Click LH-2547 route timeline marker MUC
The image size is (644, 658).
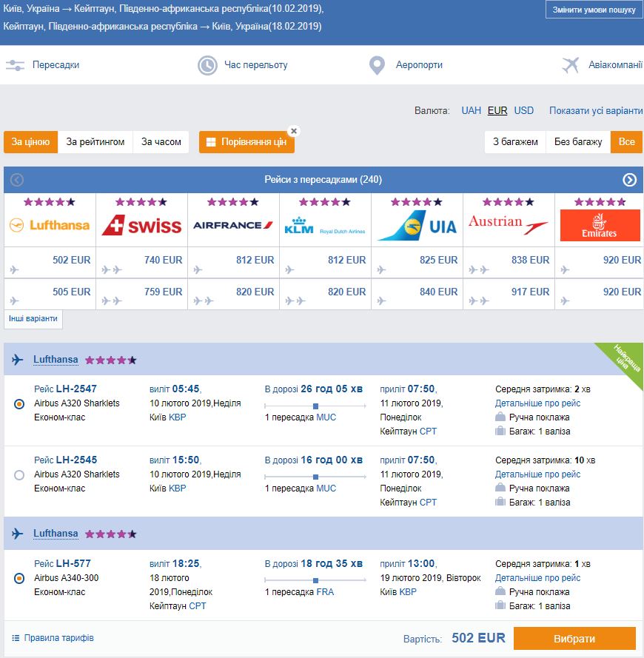pos(315,406)
